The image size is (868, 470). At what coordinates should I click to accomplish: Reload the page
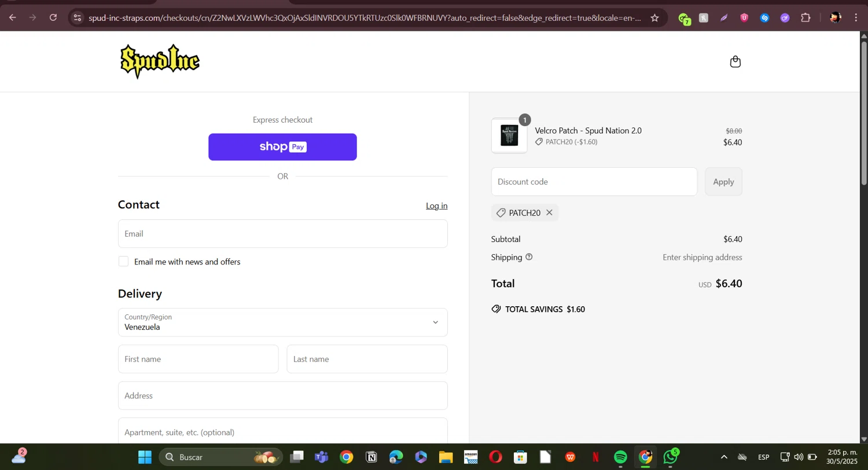(53, 18)
